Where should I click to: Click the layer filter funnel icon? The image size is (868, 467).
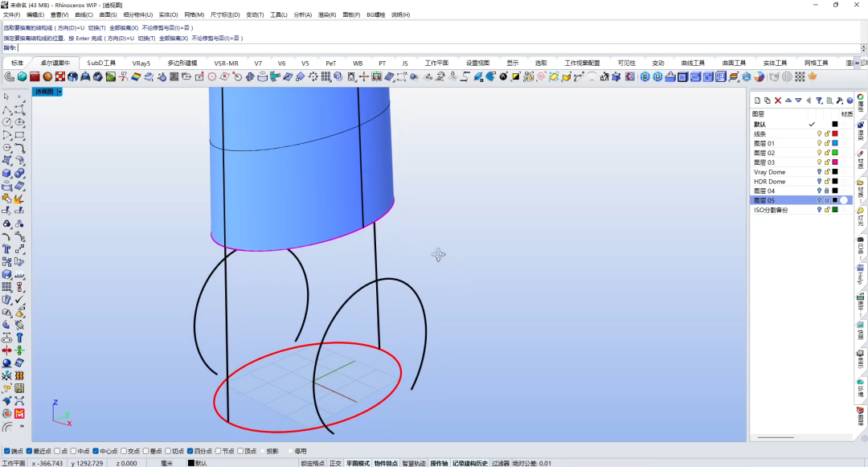tap(819, 100)
